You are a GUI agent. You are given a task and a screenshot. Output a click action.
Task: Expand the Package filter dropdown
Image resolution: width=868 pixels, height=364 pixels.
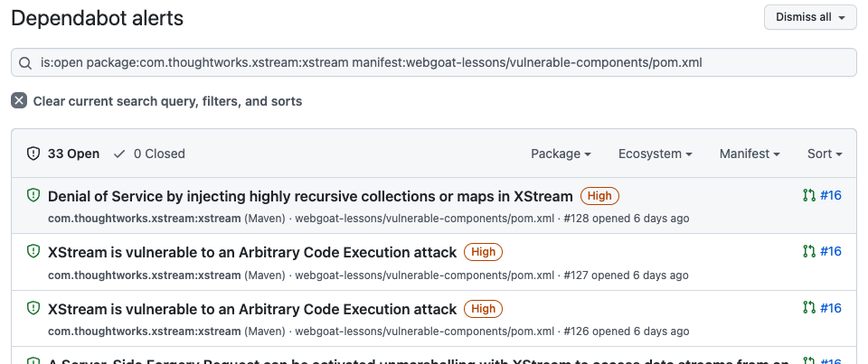561,154
